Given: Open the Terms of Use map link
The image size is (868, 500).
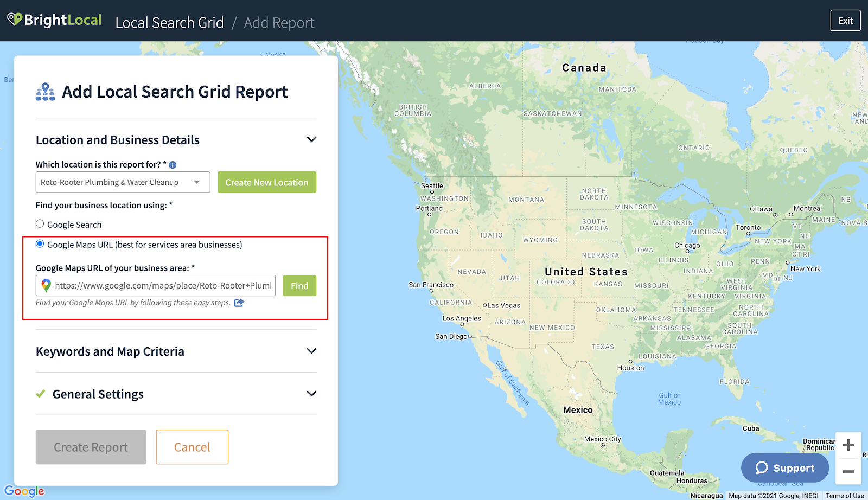Looking at the screenshot, I should [845, 496].
